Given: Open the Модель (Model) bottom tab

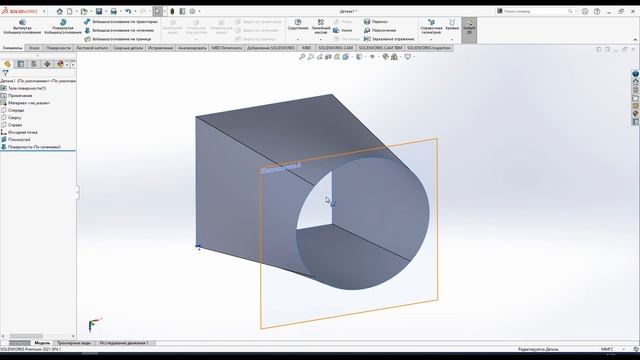Looking at the screenshot, I should pyautogui.click(x=42, y=343).
